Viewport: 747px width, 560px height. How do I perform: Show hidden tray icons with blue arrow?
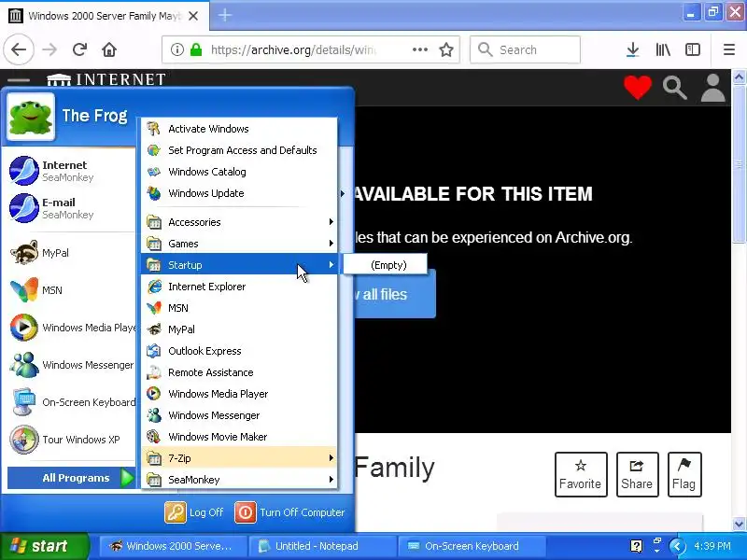coord(676,546)
